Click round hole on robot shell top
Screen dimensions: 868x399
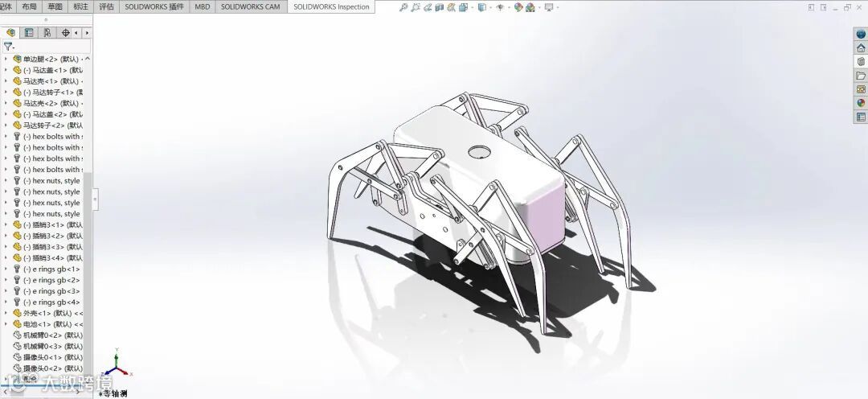[479, 151]
